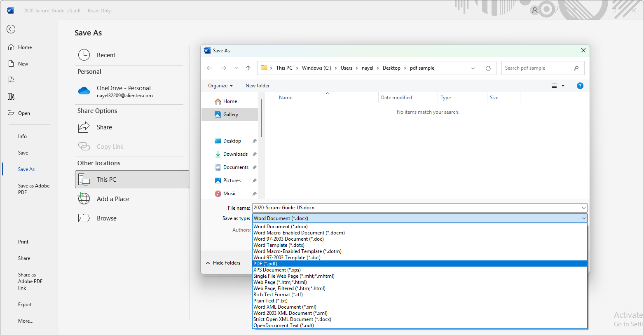Go back using the backstage back arrow

point(11,29)
